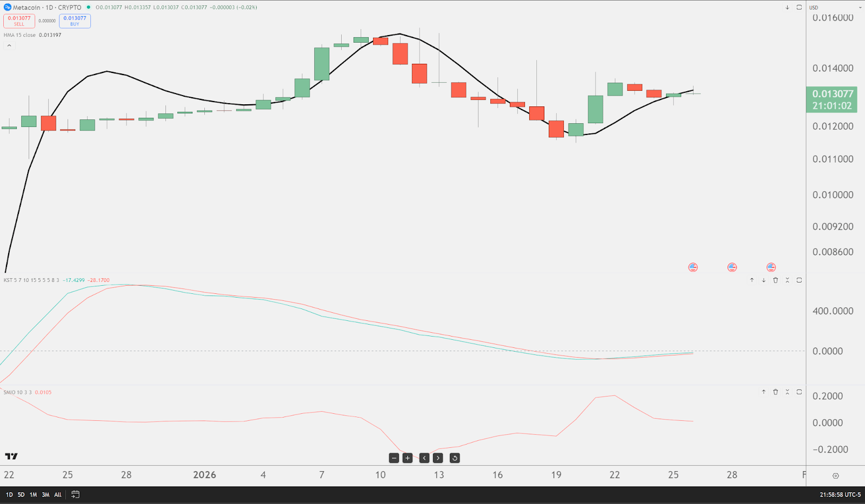Move main chart pane down

pyautogui.click(x=787, y=8)
